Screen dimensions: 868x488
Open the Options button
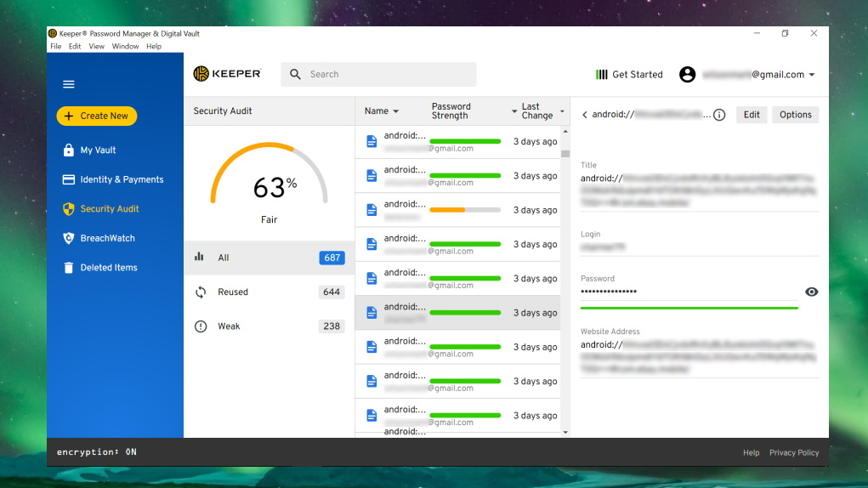[x=796, y=115]
